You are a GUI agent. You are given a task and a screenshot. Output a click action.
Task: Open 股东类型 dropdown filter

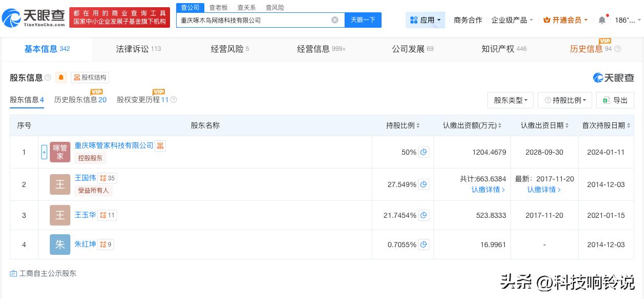[510, 100]
